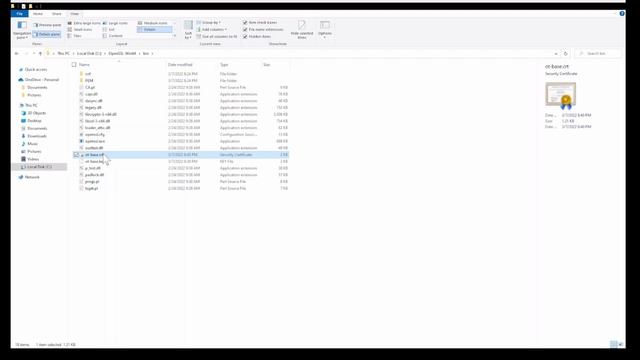Image resolution: width=640 pixels, height=360 pixels.
Task: Click the Back navigation arrow
Action: 17,53
